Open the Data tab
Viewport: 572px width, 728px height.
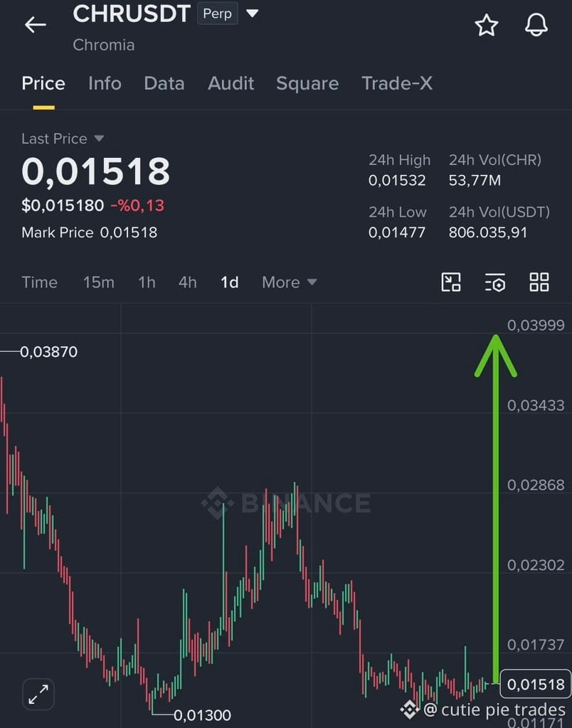point(164,84)
